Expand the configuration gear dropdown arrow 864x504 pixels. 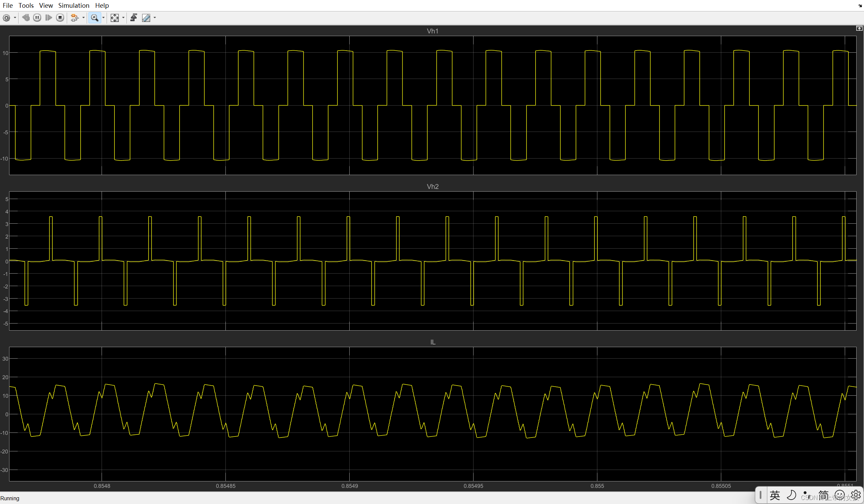coord(15,18)
